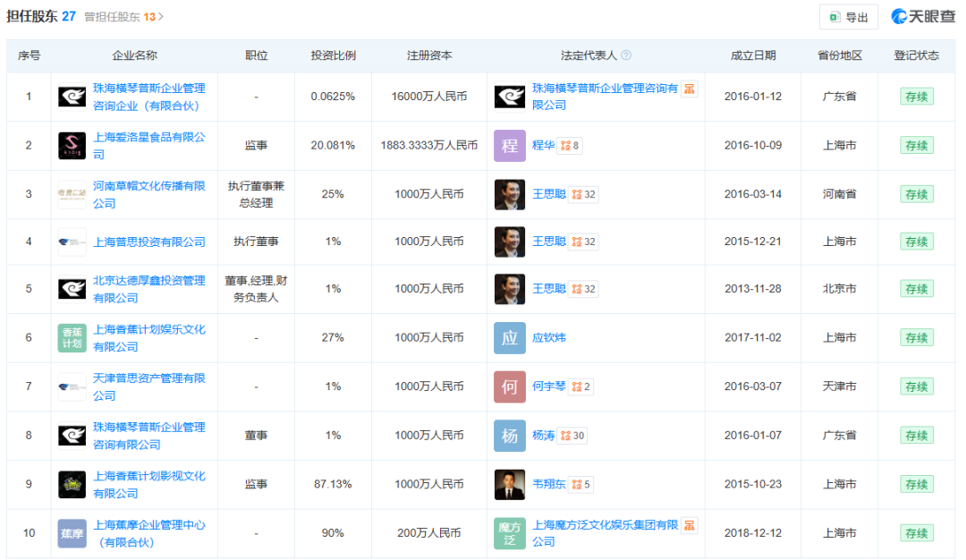The width and height of the screenshot is (966, 560).
Task: Click the 杨 avatar for 杨涛
Action: 510,436
